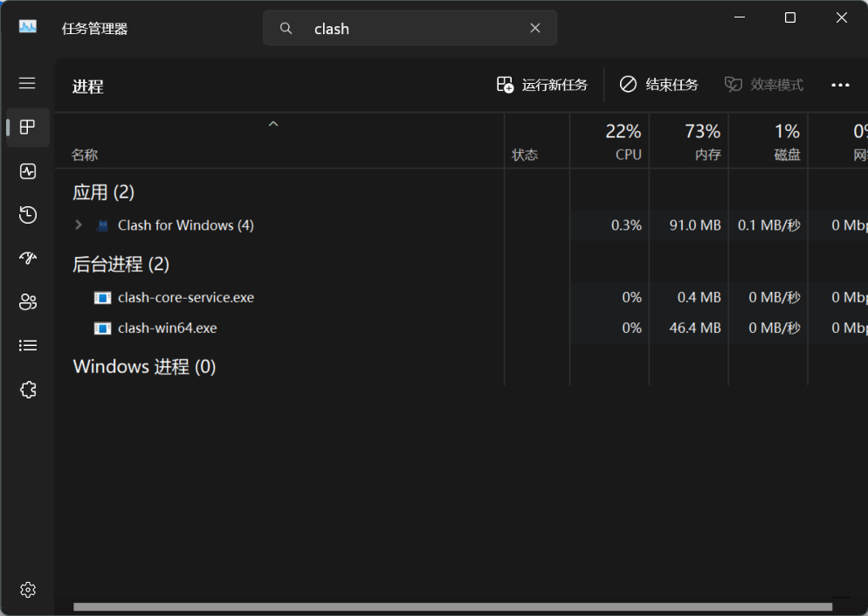The image size is (868, 616).
Task: Open the Details page in sidebar
Action: pos(28,346)
